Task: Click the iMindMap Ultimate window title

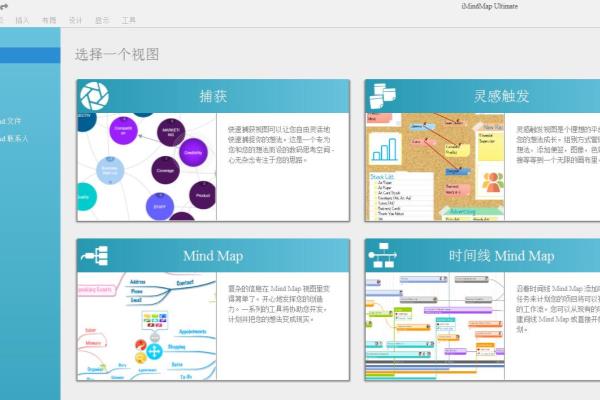Action: 489,6
